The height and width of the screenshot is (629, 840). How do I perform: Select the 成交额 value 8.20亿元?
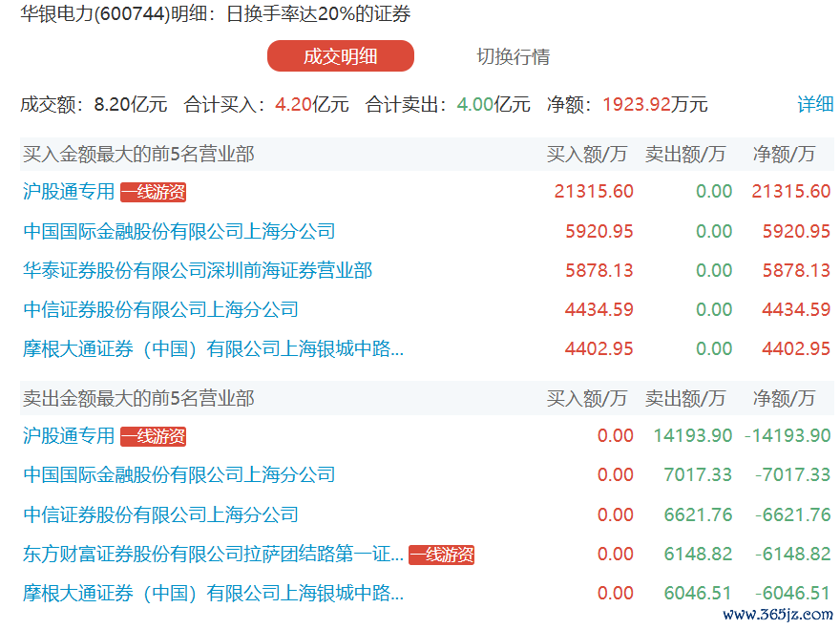tap(131, 104)
